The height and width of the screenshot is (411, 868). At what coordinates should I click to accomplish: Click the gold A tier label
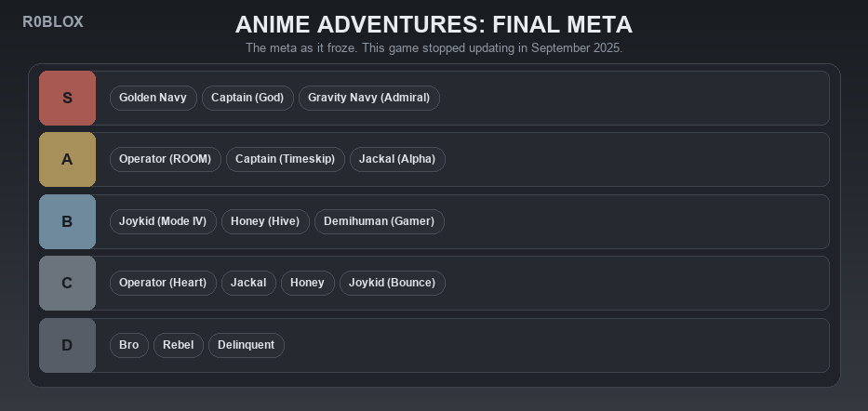[x=67, y=159]
